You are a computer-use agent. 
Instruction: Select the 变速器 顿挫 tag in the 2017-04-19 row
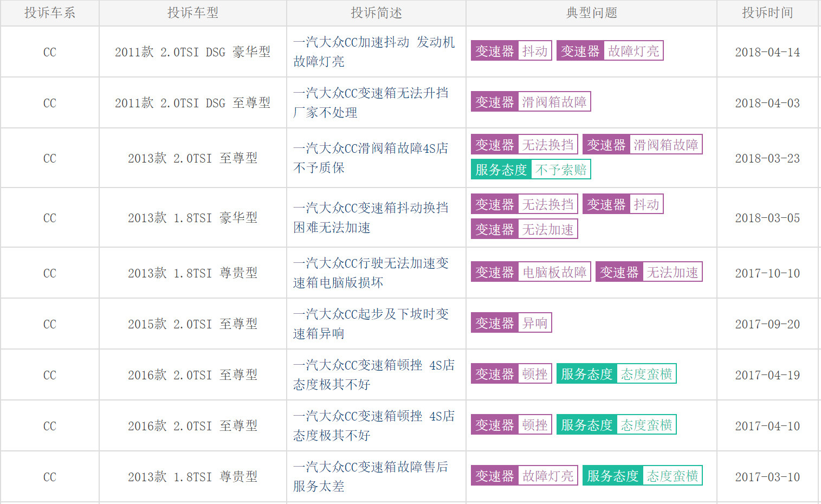[x=512, y=374]
